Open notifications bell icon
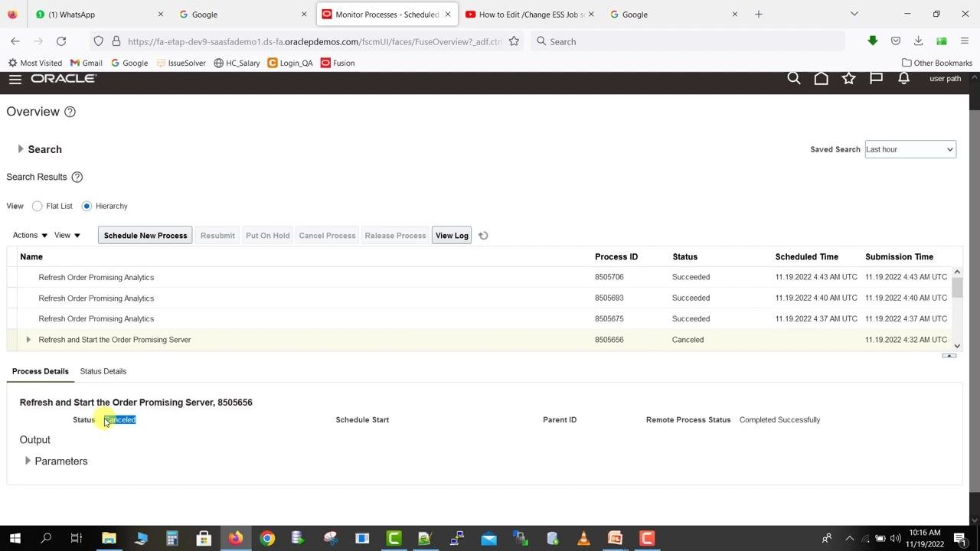 tap(903, 78)
